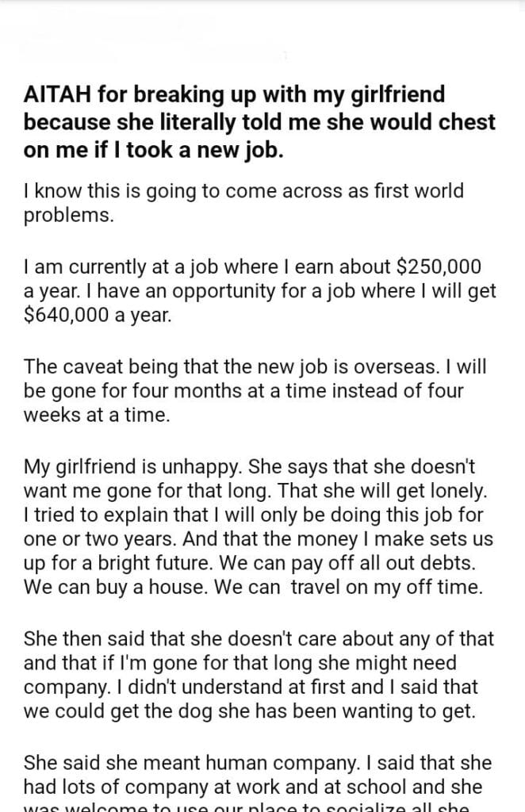Click the "first world problems" opening paragraph
This screenshot has height=812, width=525.
(x=242, y=205)
